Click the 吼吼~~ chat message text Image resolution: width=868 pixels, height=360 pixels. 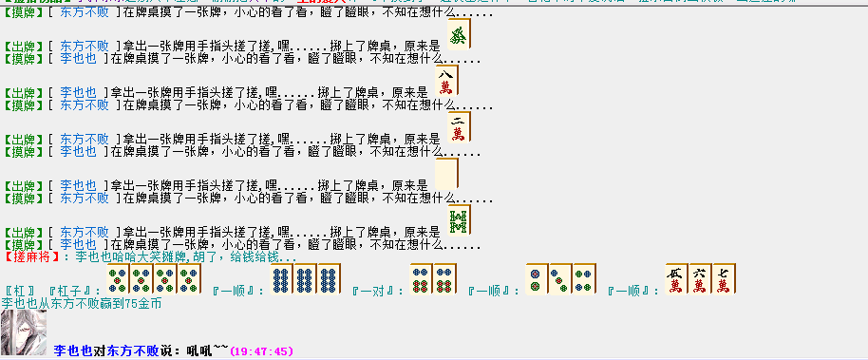207,351
